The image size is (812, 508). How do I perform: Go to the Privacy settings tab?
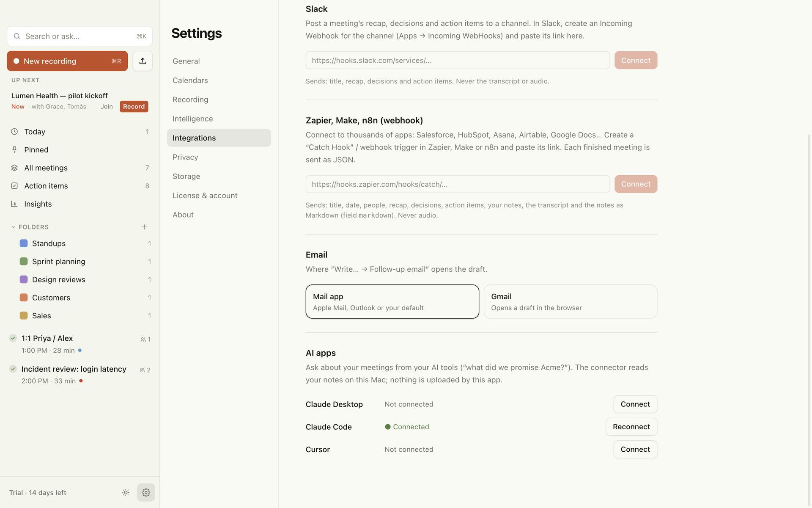[219, 157]
